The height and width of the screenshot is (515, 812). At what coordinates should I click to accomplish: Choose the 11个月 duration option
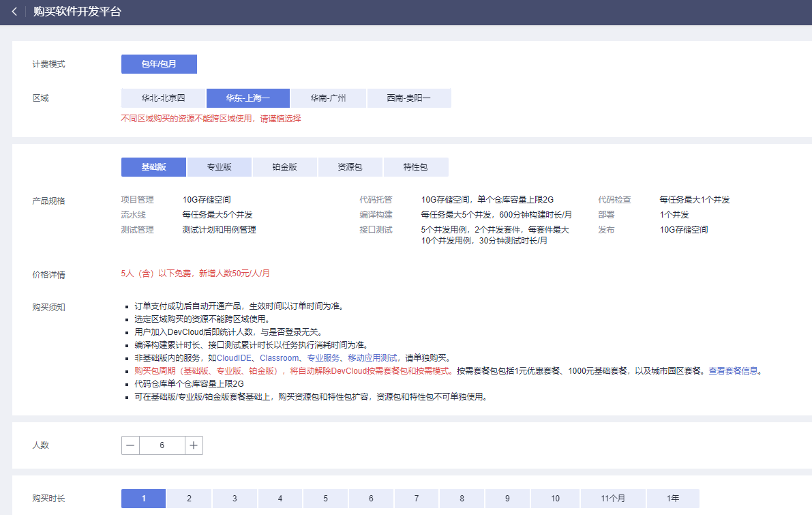[x=612, y=499]
